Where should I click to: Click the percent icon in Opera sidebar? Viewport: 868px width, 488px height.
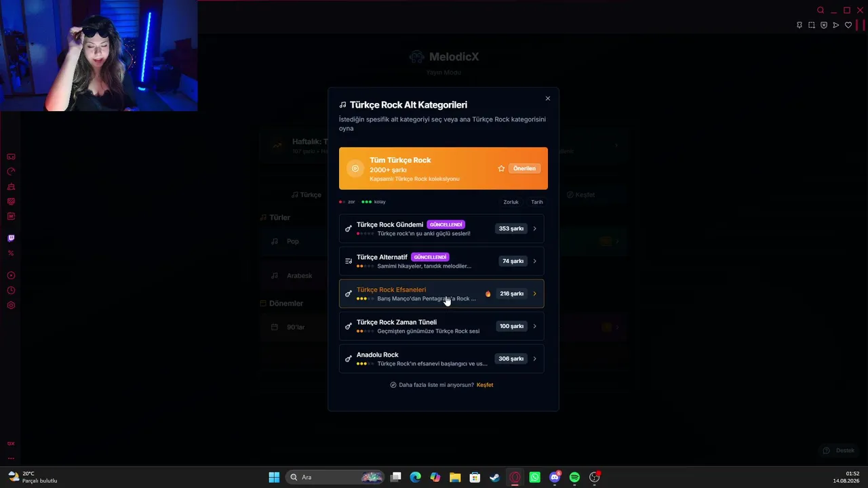click(11, 253)
